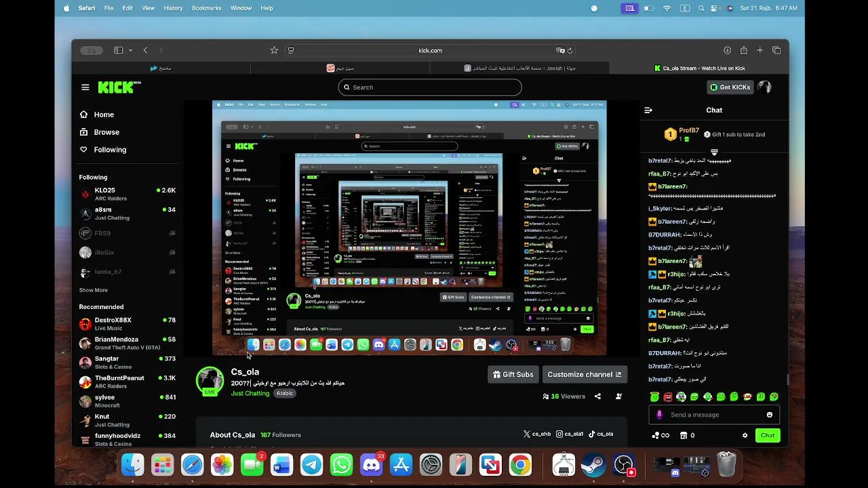Expand pinned leaderboard chevron below ProfB7

pos(714,152)
